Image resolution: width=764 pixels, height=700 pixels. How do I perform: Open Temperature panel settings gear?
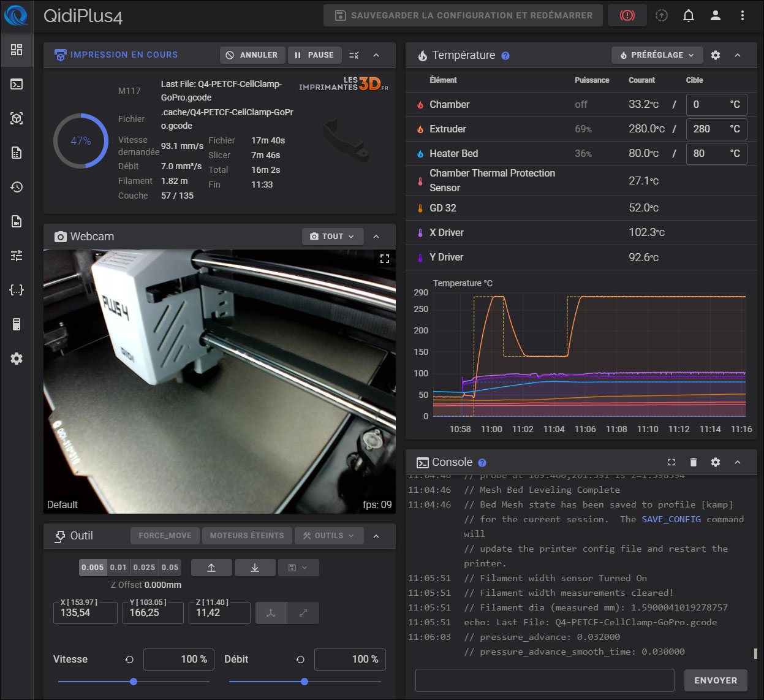click(715, 55)
